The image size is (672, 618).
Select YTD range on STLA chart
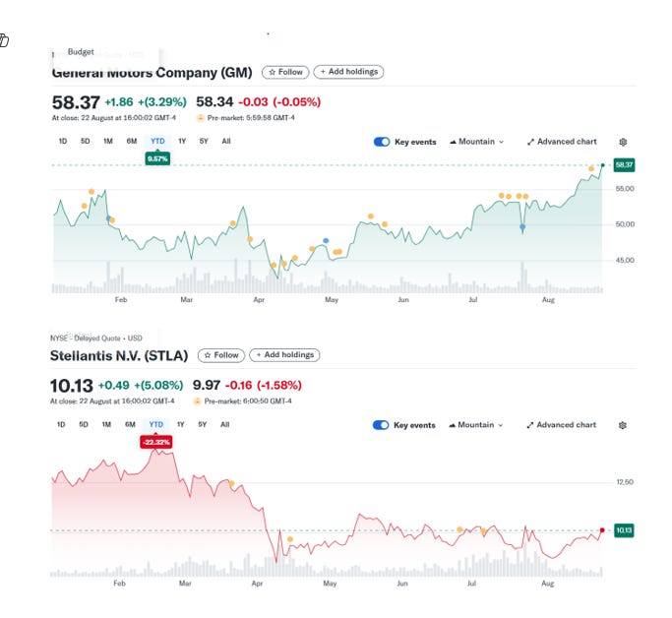156,424
